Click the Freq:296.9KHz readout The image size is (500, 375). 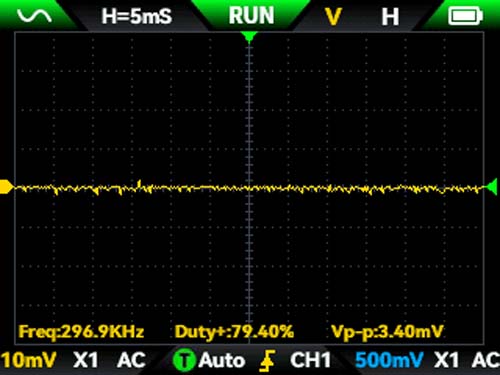click(81, 332)
